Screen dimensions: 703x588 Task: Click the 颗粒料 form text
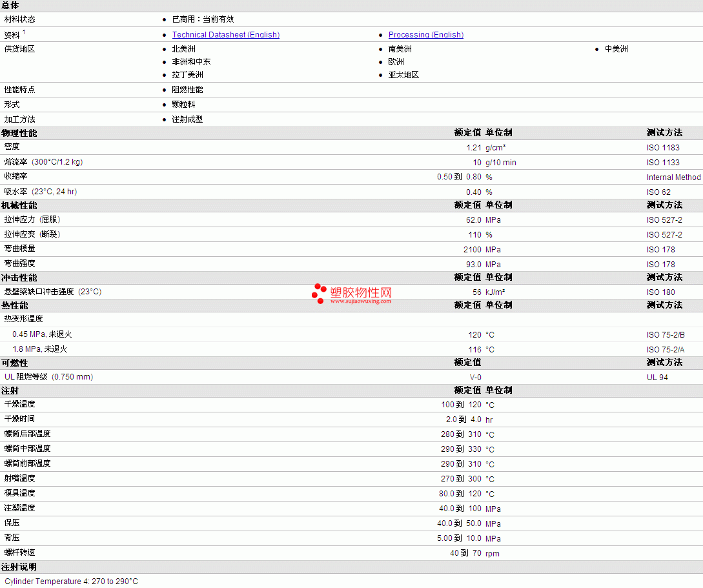point(184,105)
